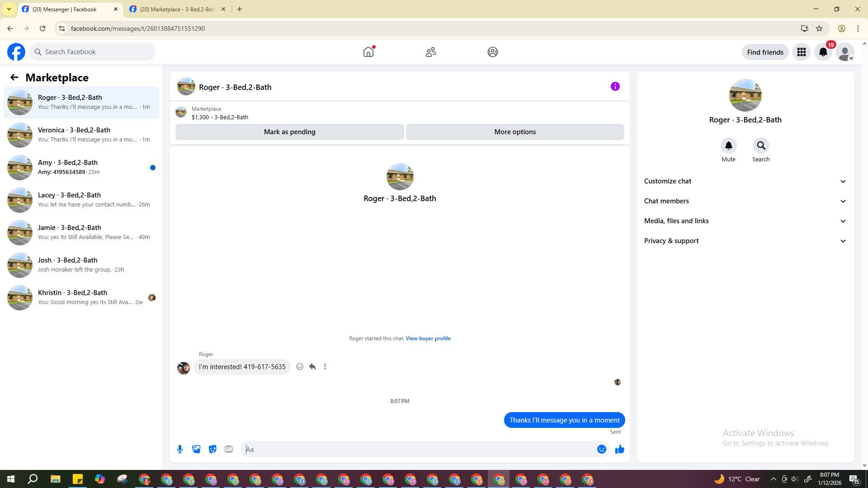The width and height of the screenshot is (868, 488).
Task: React to Roger's message with emoji
Action: (299, 367)
